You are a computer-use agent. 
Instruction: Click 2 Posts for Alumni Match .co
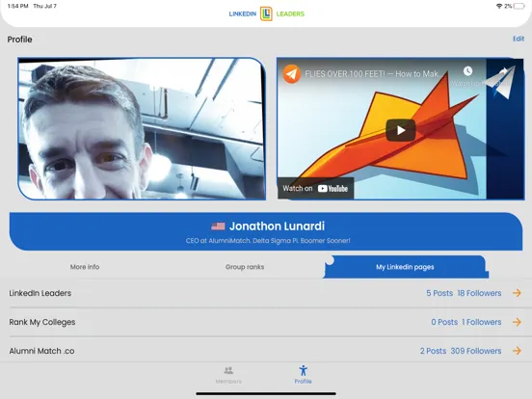(433, 351)
